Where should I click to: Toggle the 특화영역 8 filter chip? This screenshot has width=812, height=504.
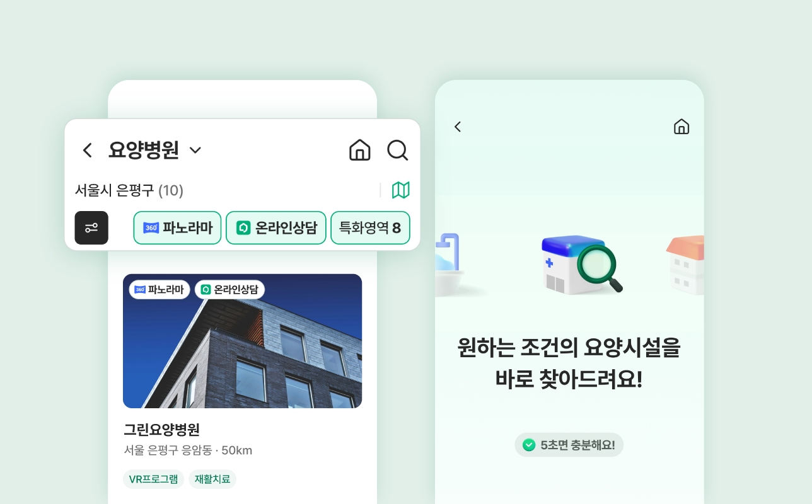click(371, 227)
